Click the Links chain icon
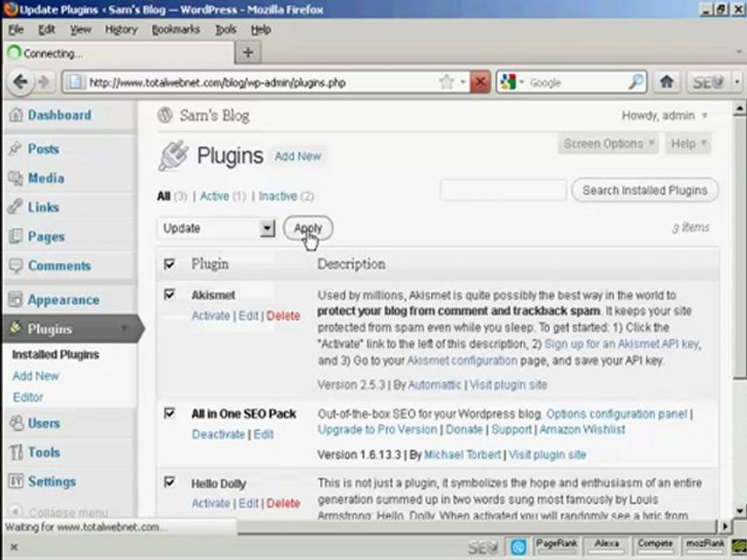 (16, 207)
